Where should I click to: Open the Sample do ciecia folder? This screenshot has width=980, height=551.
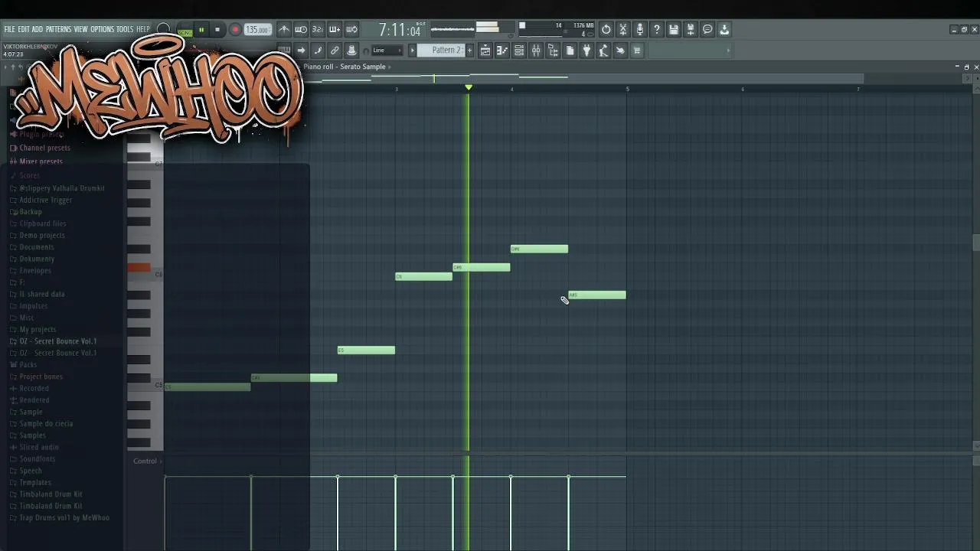coord(45,423)
